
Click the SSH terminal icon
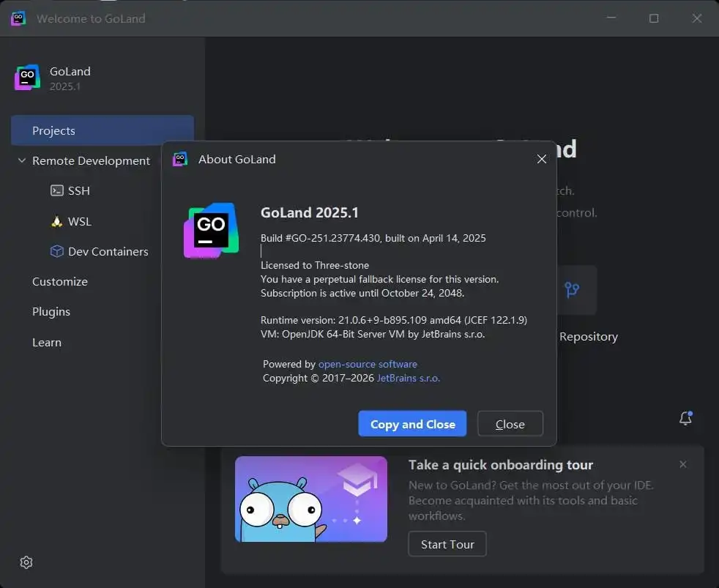click(57, 190)
